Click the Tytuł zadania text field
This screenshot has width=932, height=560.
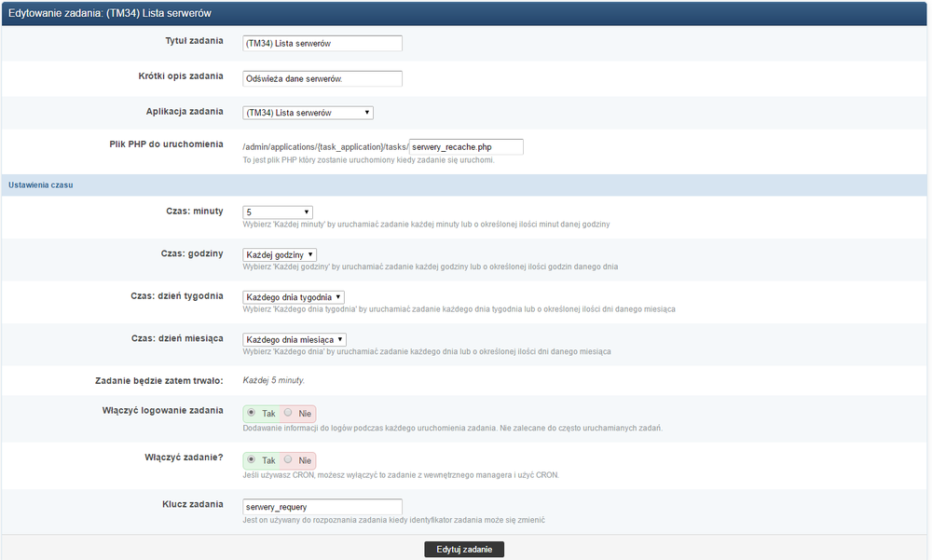322,43
